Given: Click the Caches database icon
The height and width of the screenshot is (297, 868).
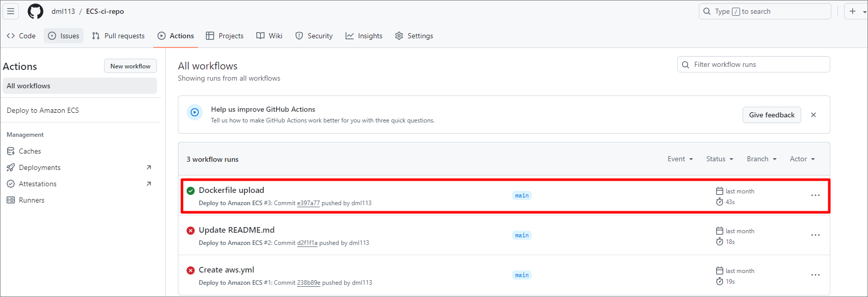Looking at the screenshot, I should [11, 151].
